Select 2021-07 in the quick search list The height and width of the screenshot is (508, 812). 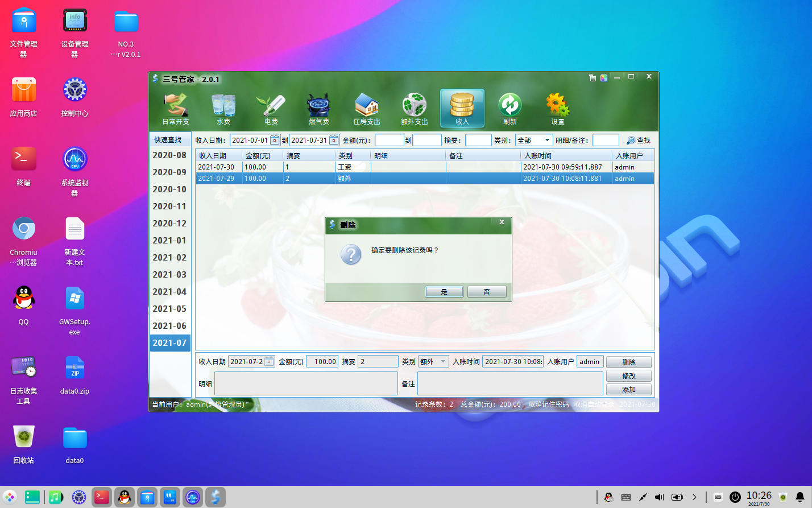point(169,343)
